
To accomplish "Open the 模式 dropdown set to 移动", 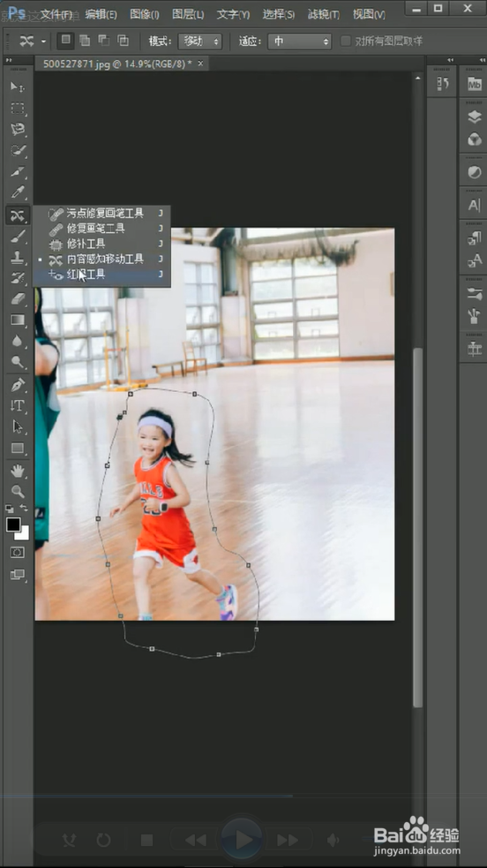I will tap(199, 41).
